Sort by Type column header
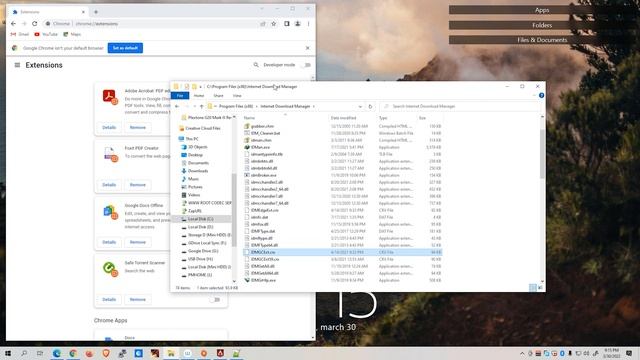The height and width of the screenshot is (360, 640). 383,118
